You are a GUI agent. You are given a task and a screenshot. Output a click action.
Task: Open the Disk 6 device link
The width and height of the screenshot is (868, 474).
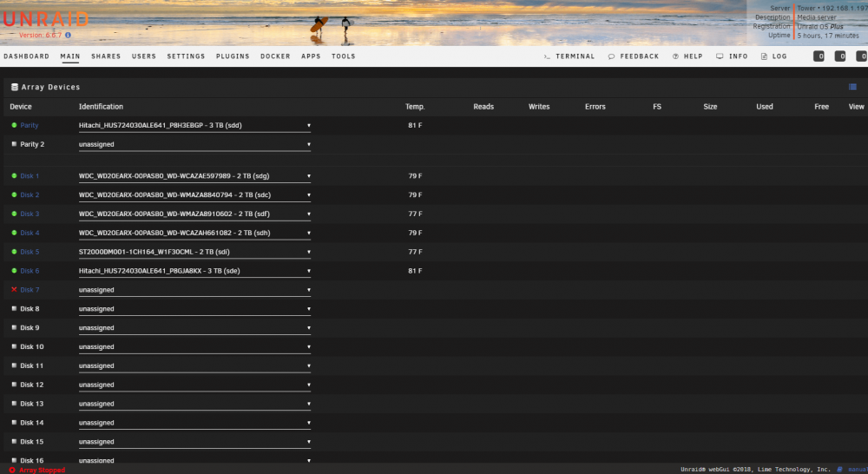point(30,271)
